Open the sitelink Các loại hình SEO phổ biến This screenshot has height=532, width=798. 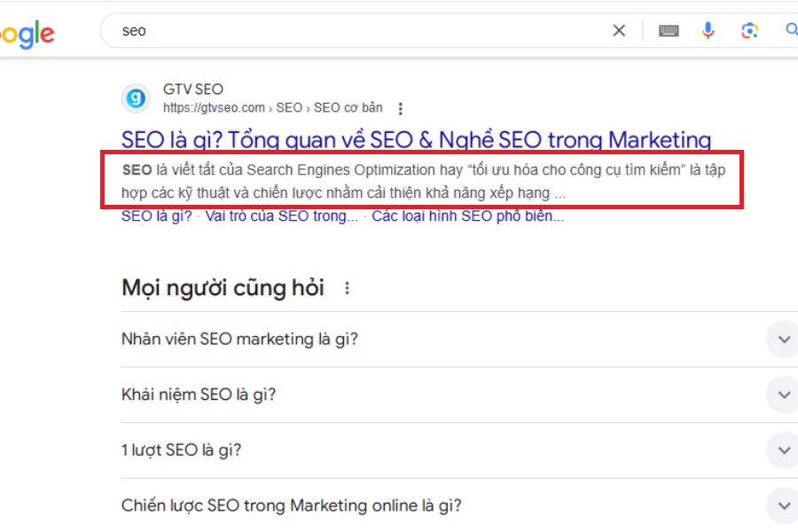(x=470, y=215)
